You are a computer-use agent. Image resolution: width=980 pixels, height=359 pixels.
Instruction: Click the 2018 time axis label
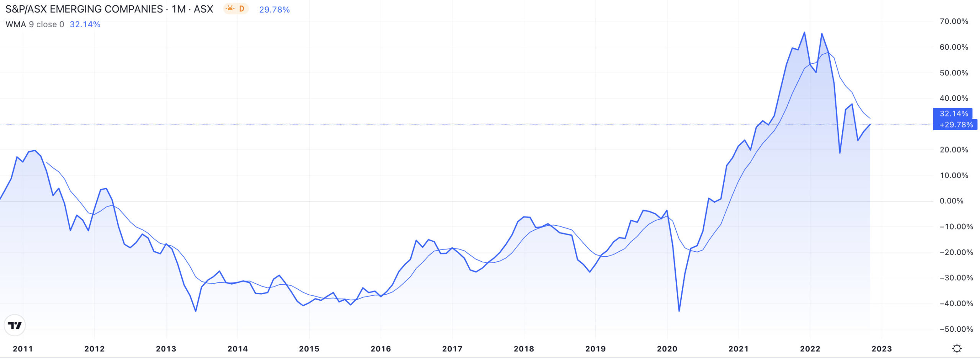524,349
